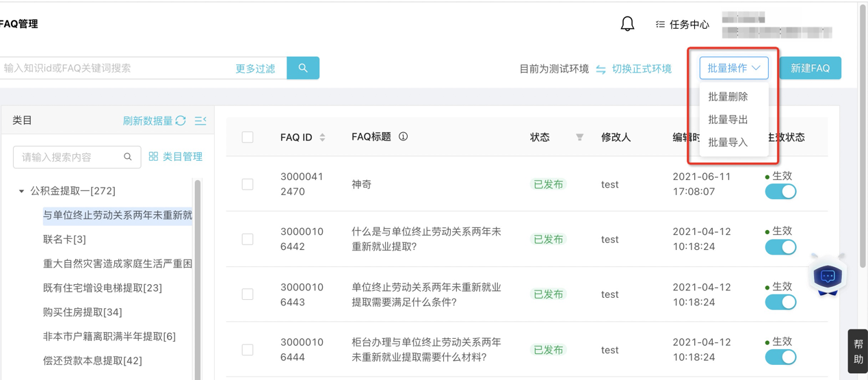The height and width of the screenshot is (380, 868).
Task: Click the refresh data count icon
Action: (x=181, y=121)
